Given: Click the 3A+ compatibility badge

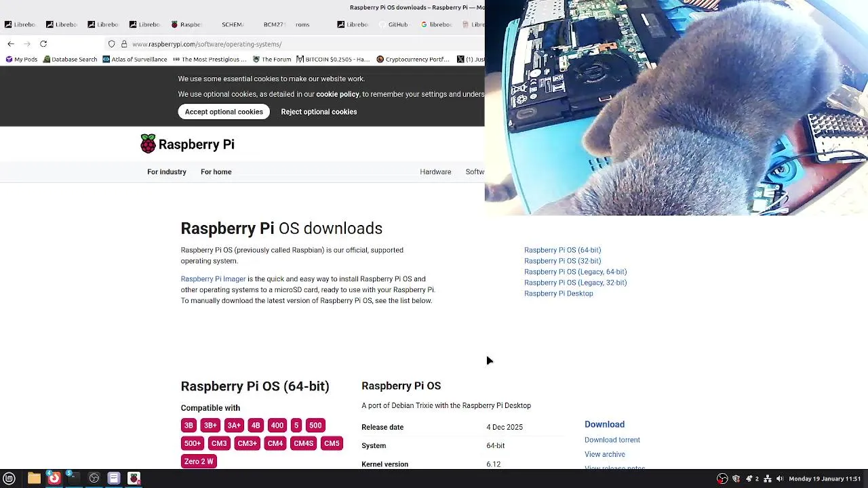Looking at the screenshot, I should tap(234, 425).
